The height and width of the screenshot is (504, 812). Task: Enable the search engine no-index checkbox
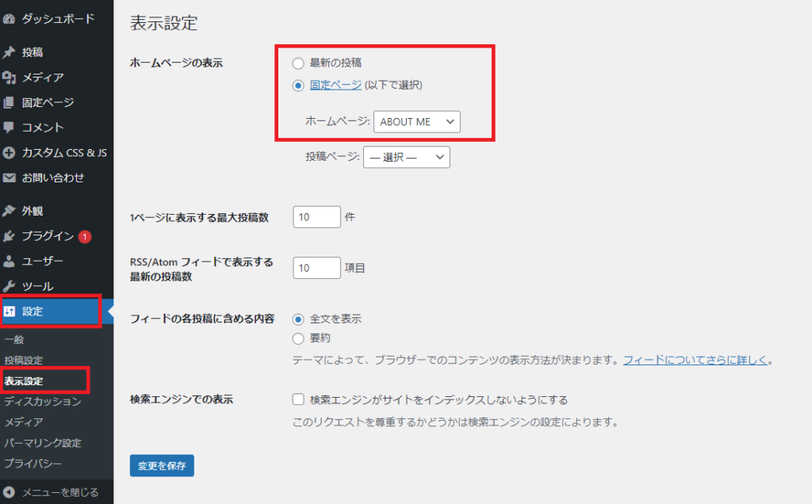(298, 399)
